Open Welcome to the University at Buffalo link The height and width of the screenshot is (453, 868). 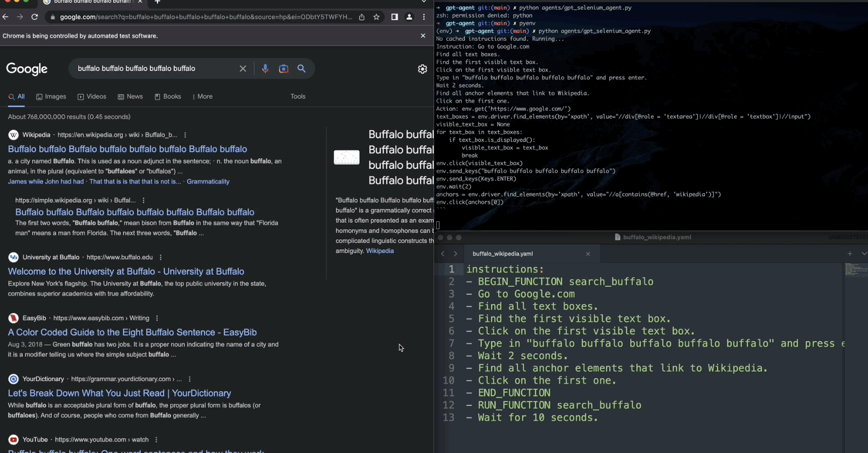(x=126, y=271)
